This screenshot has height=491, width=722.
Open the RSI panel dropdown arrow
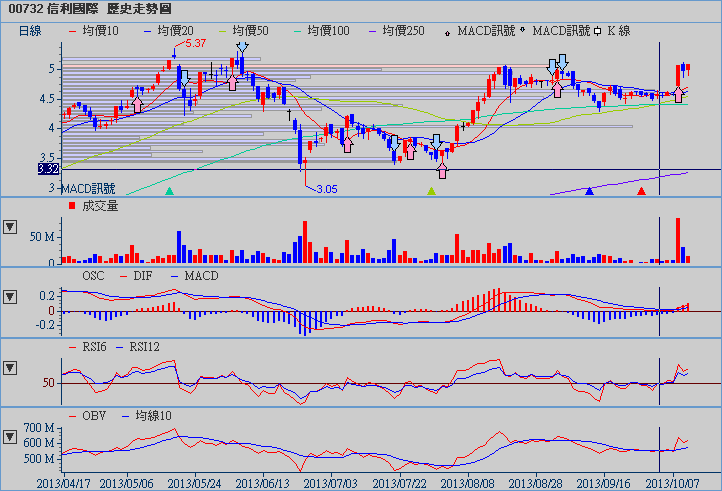[11, 367]
